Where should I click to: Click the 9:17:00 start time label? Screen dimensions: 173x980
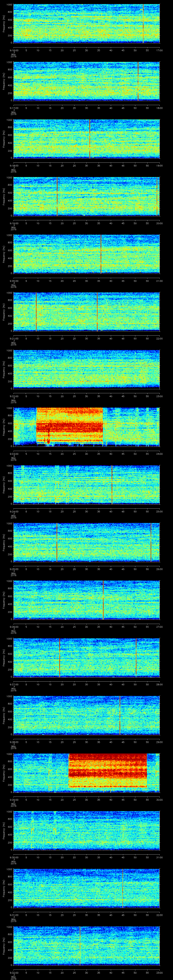[14, 108]
